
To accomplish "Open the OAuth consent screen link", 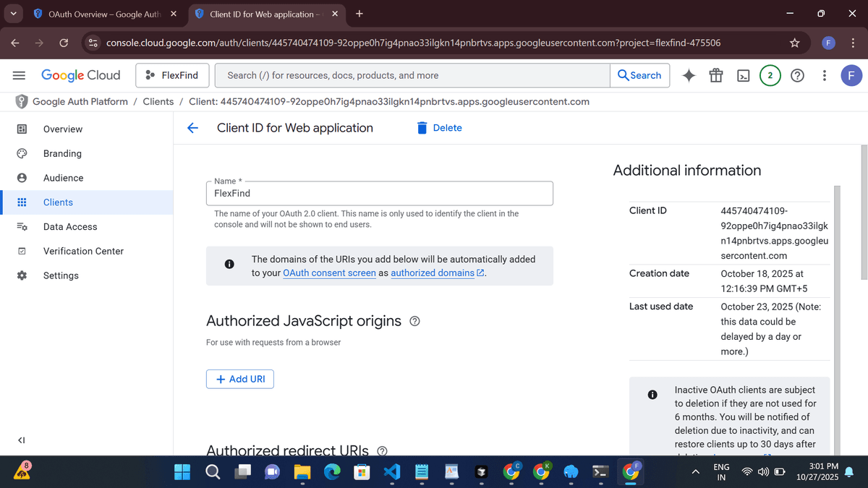I will [x=329, y=273].
